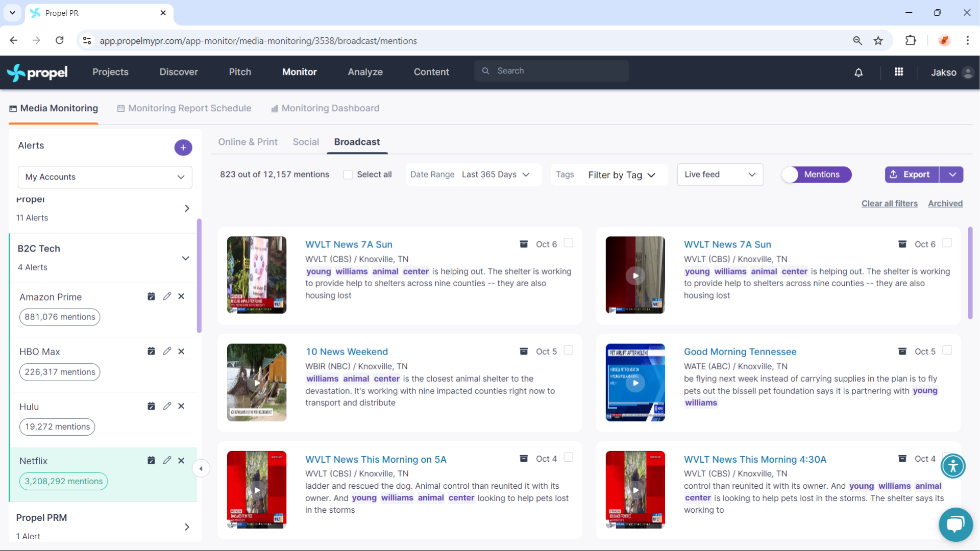Go to the Projects menu
The image size is (980, 551).
(x=110, y=72)
